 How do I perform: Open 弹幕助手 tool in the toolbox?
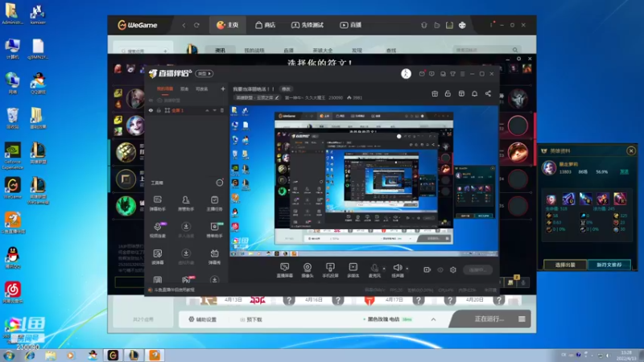pos(158,204)
